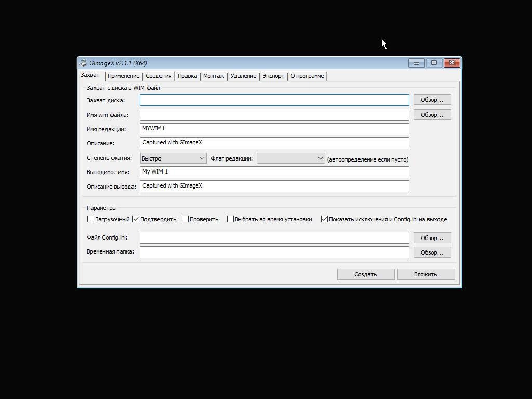532x399 pixels.
Task: Focus the Захват диска input field
Action: click(274, 100)
